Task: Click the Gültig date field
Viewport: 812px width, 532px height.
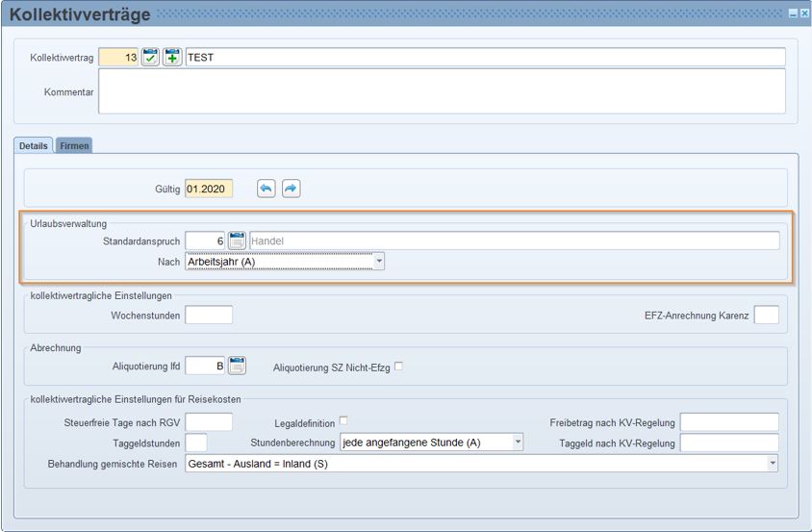Action: [209, 189]
